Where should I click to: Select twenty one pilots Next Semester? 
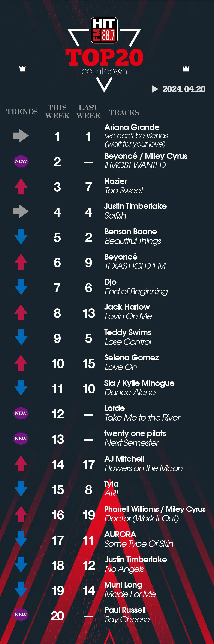pos(135,438)
